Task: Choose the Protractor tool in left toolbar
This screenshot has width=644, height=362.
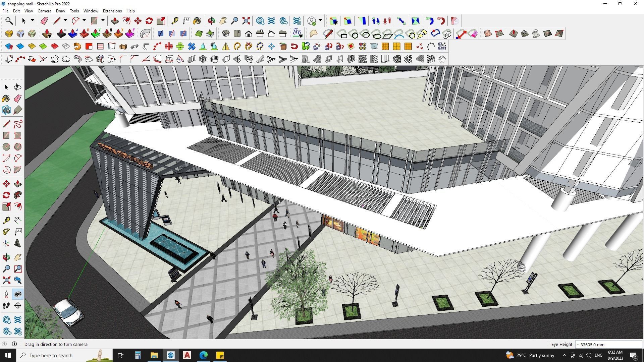Action: point(6,232)
